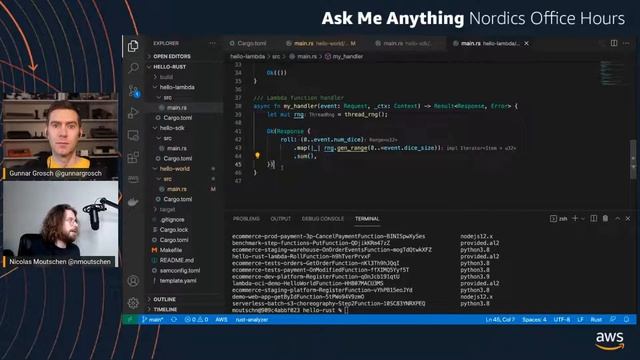Click the sync changes status bar icon
640x360 pixels.
(174, 320)
